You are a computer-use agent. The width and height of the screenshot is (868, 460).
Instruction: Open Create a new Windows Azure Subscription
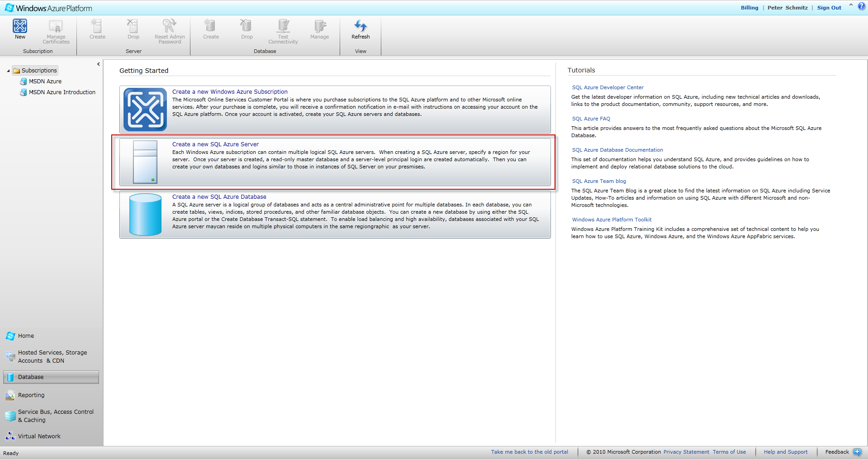(x=230, y=91)
